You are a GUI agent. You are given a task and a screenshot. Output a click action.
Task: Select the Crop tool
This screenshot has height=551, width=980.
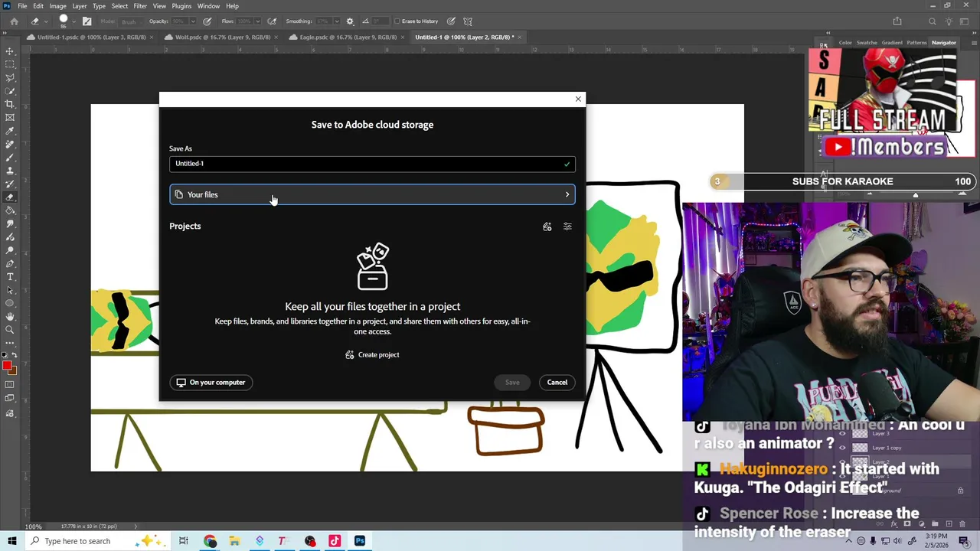pyautogui.click(x=10, y=104)
